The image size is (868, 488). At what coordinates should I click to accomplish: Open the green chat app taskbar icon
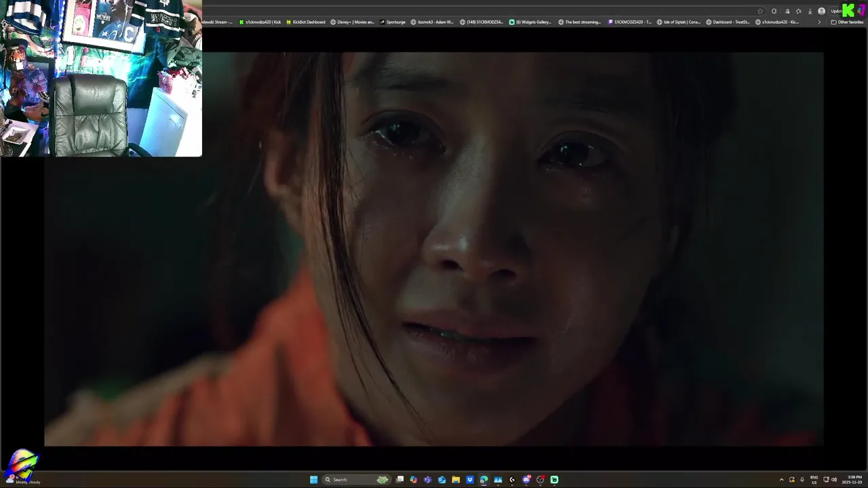coord(554,479)
